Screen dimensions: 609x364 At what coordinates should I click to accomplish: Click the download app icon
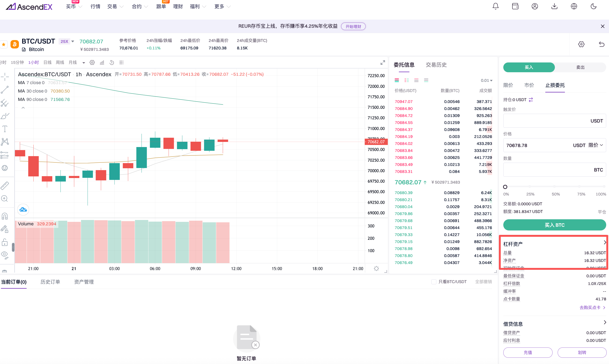click(x=554, y=6)
